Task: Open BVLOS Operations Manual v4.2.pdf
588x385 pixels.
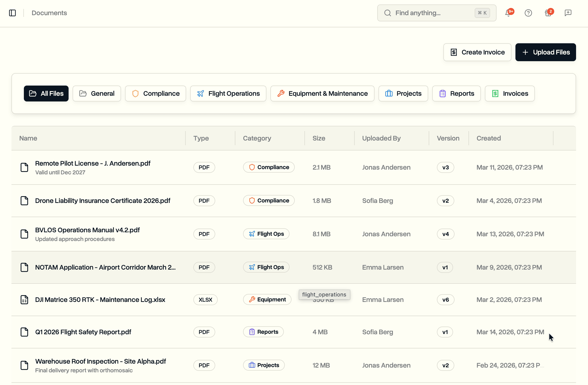Action: pos(87,230)
